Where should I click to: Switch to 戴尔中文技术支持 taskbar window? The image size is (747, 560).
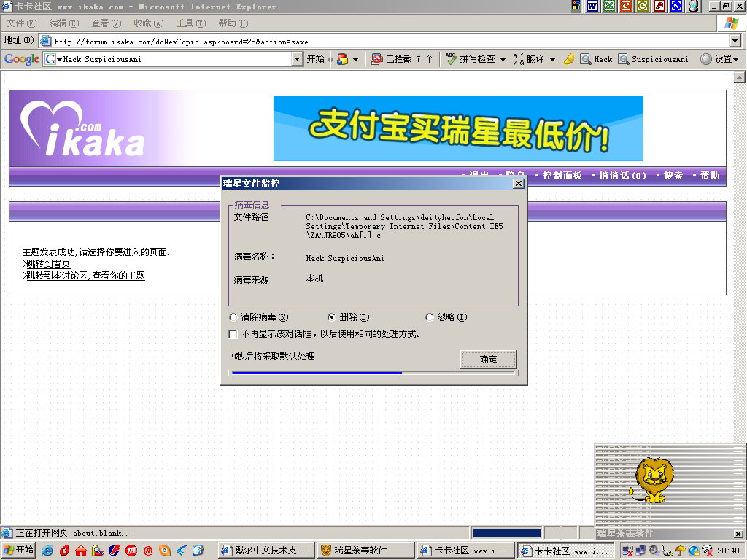267,551
